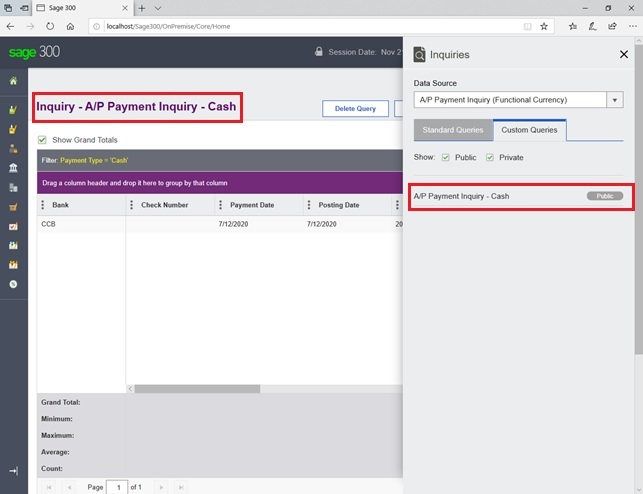Sort by the Posting Date column header
This screenshot has height=494, width=643.
pos(339,205)
